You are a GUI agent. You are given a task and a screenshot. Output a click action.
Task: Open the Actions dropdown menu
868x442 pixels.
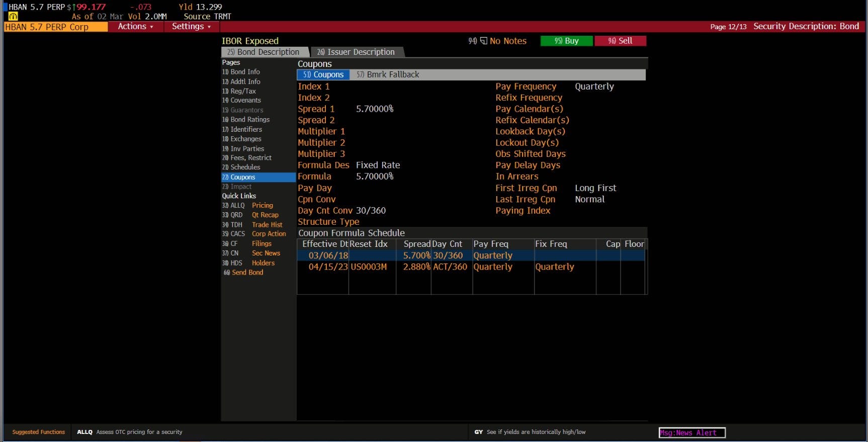(x=135, y=26)
